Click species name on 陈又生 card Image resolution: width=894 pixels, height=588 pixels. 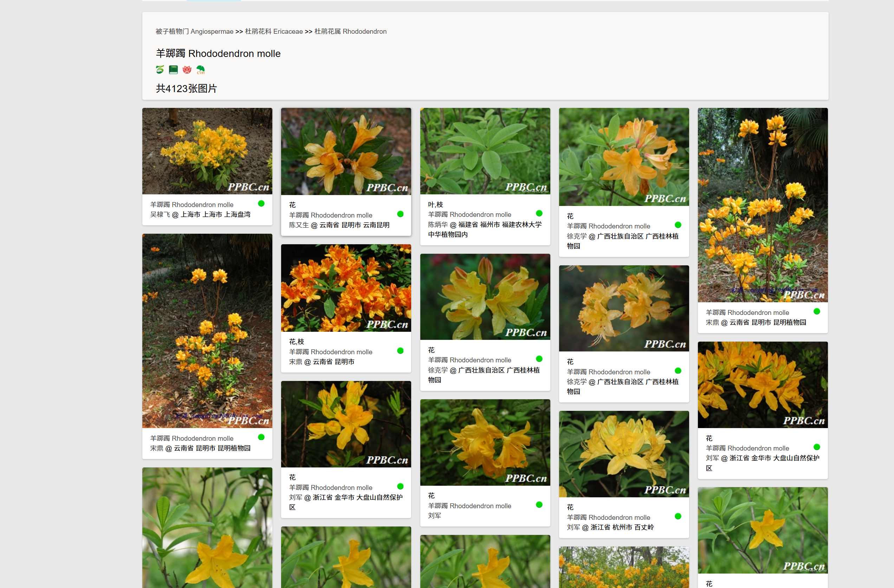coord(331,215)
